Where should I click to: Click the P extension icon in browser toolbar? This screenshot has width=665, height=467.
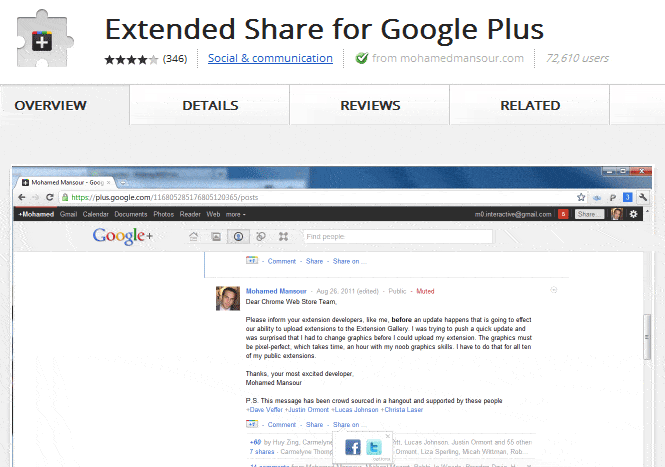[x=612, y=198]
